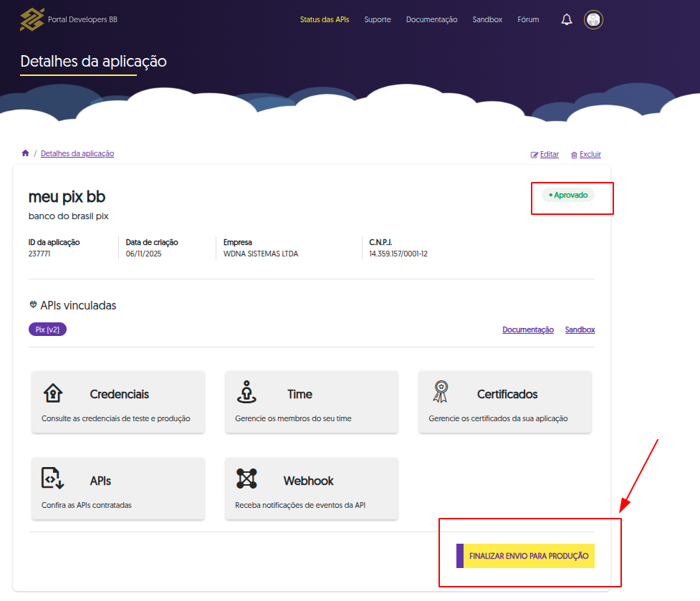Go to home via breadcrumb house icon

[x=25, y=153]
